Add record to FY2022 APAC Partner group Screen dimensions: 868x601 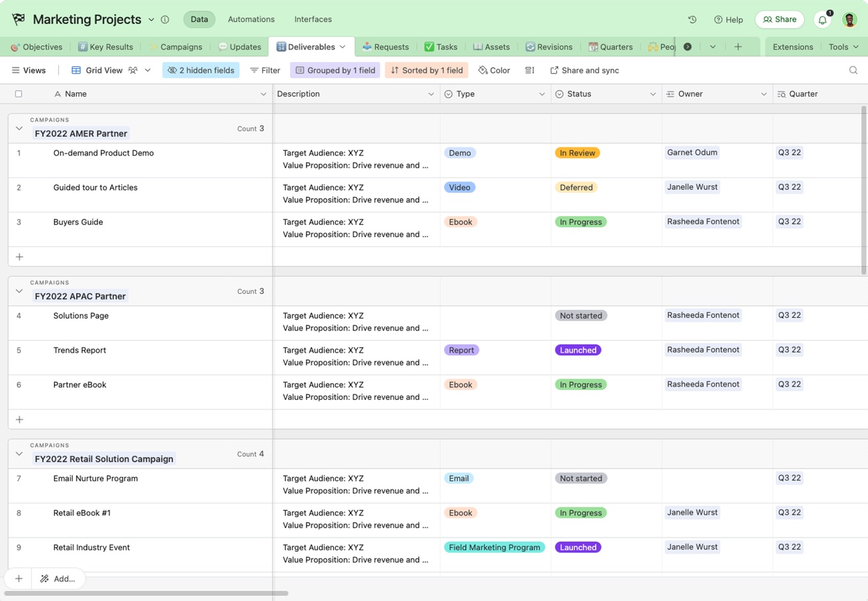coord(19,419)
